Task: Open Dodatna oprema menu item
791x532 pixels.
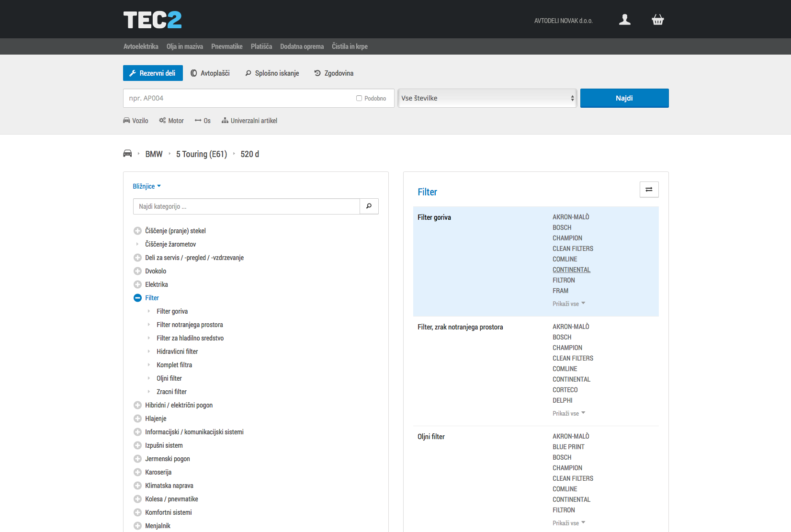Action: pos(302,46)
